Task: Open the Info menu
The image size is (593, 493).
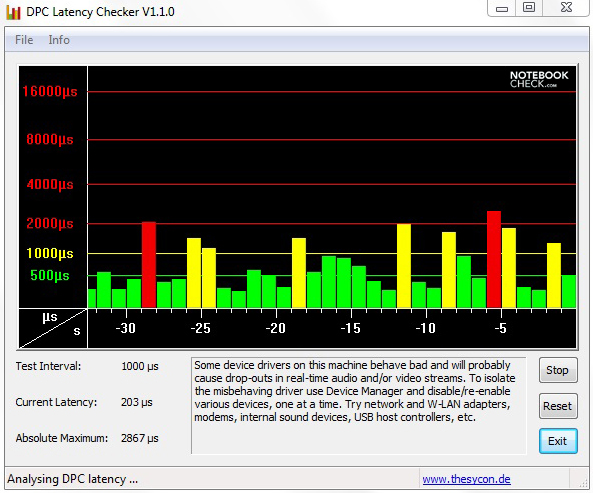Action: (59, 40)
